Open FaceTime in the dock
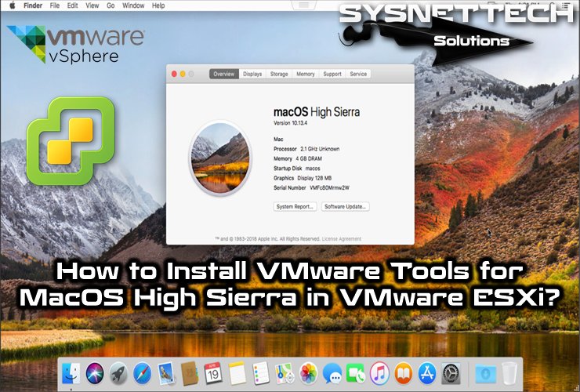 click(356, 373)
